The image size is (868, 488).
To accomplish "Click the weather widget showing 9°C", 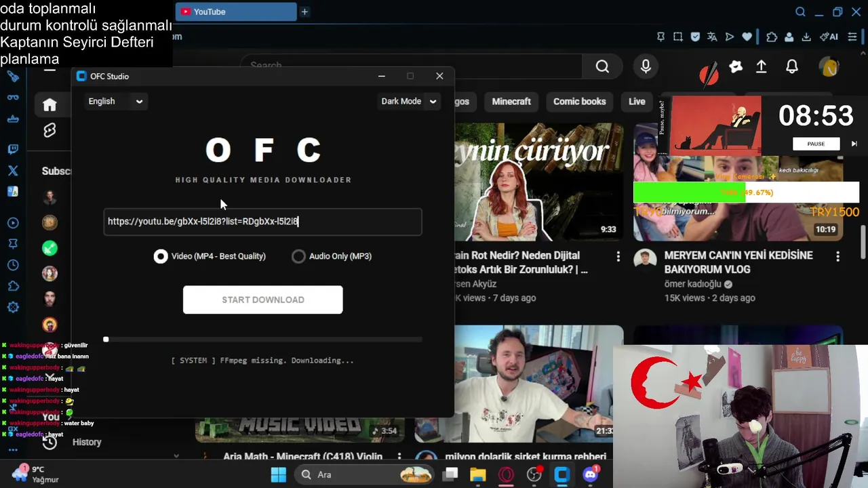I will tap(35, 474).
